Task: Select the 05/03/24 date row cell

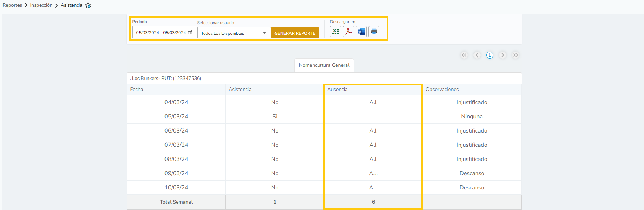Action: coord(176,117)
